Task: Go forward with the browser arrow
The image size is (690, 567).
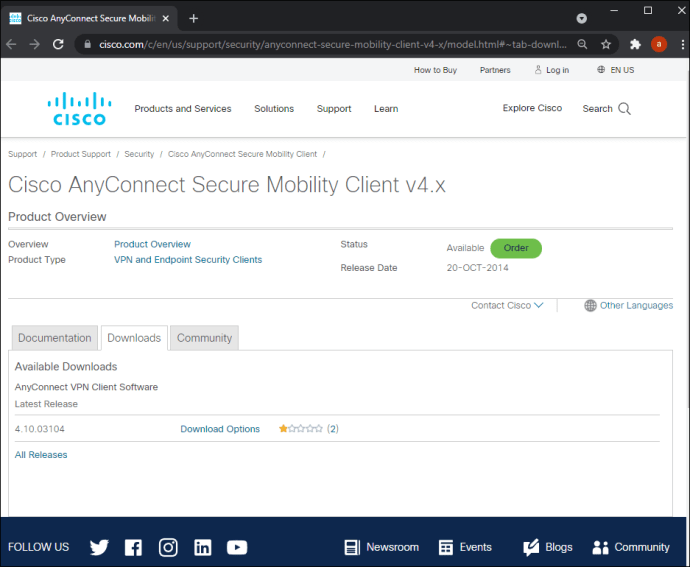Action: pyautogui.click(x=34, y=44)
